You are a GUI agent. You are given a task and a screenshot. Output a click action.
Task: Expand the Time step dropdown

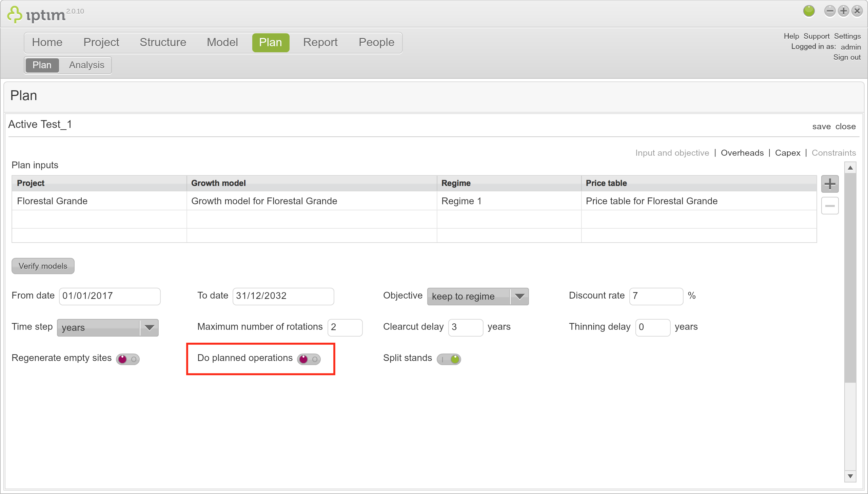pyautogui.click(x=107, y=328)
